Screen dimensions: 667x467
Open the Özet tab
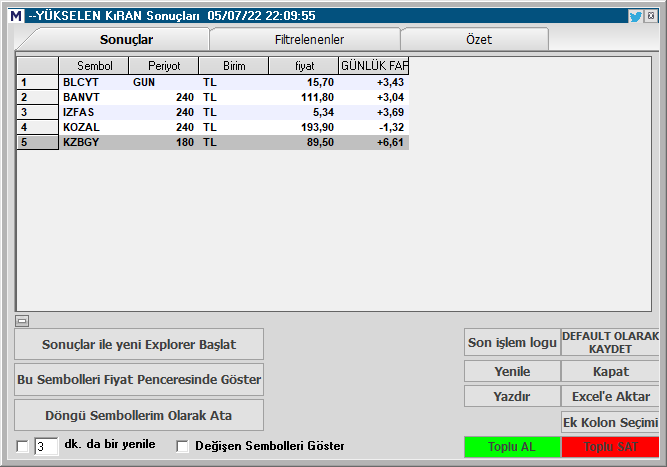479,40
